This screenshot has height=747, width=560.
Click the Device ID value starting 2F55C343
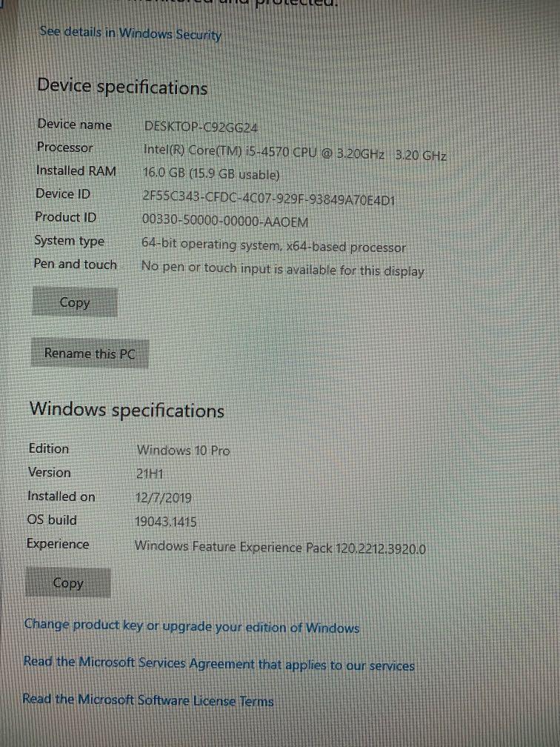coord(269,198)
